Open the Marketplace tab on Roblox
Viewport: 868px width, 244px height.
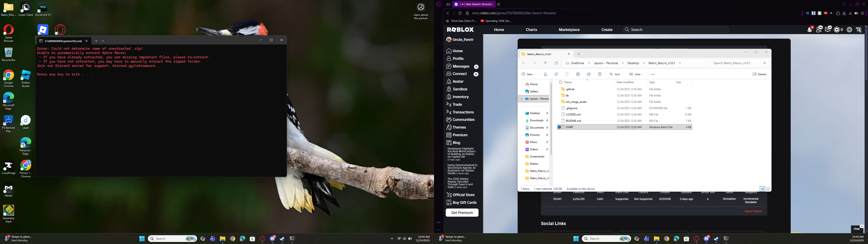(x=569, y=30)
